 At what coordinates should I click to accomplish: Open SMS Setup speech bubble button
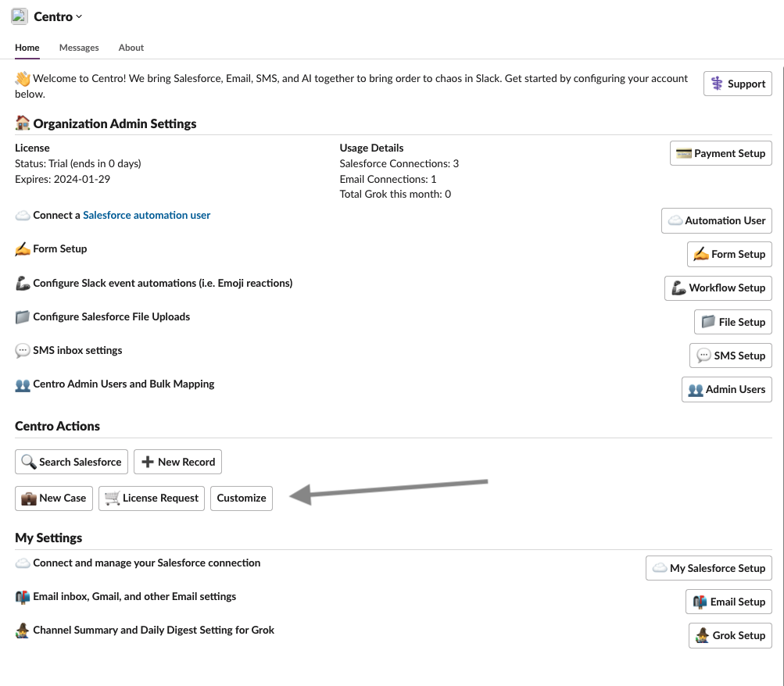click(x=731, y=356)
